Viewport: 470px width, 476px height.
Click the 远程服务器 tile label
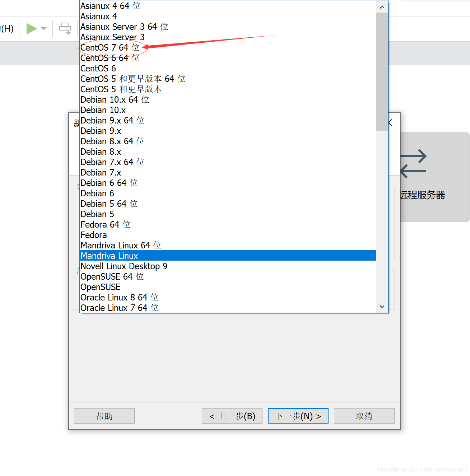423,195
